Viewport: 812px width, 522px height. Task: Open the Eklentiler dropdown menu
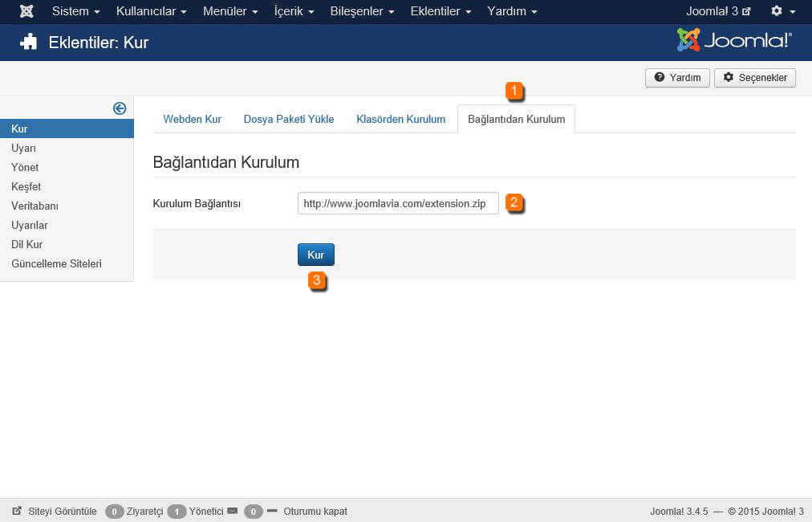441,11
